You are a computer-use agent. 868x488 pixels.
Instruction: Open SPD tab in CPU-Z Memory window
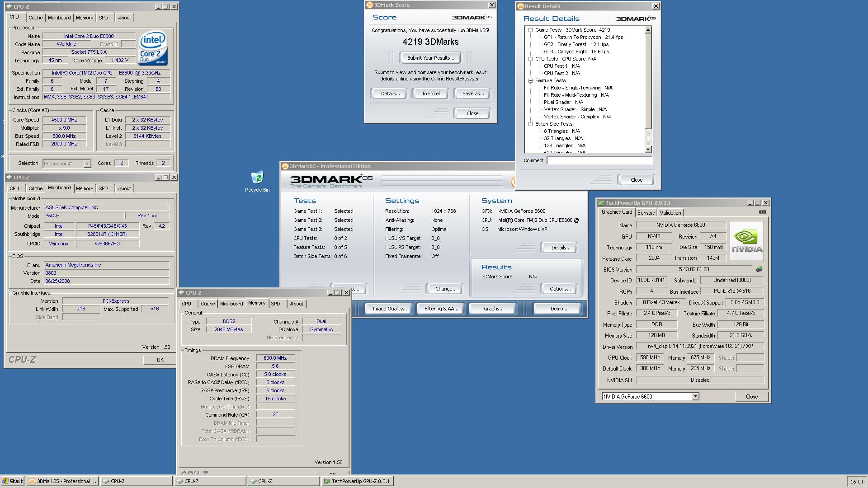pos(275,304)
